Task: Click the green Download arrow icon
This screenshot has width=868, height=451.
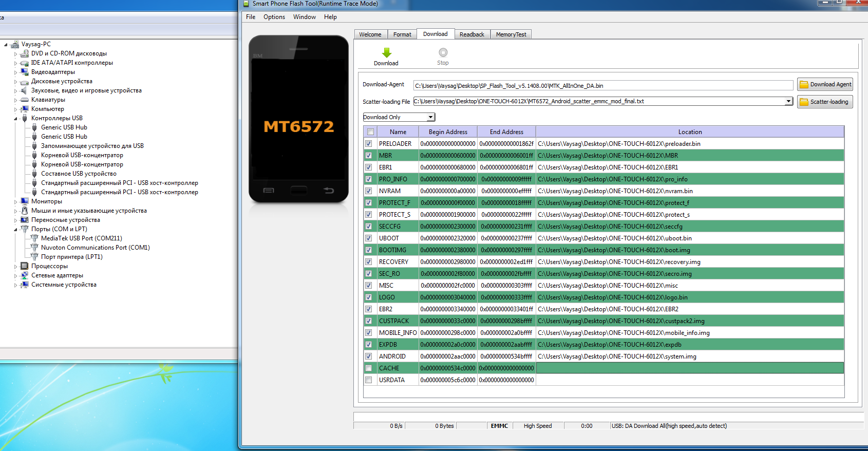Action: point(387,53)
